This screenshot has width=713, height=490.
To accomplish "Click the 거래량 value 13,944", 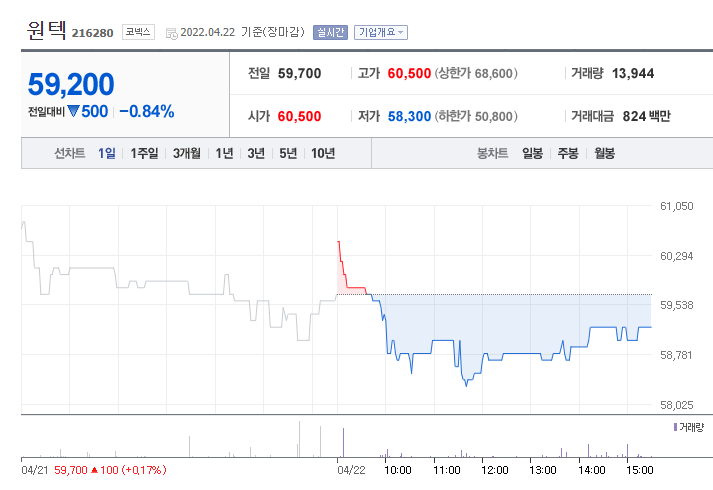I will [x=633, y=73].
